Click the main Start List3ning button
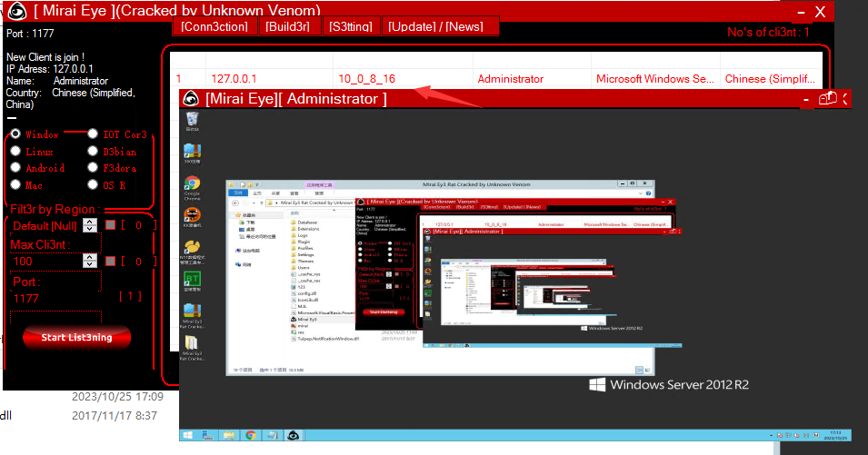Viewport: 868px width, 455px height. (x=76, y=337)
